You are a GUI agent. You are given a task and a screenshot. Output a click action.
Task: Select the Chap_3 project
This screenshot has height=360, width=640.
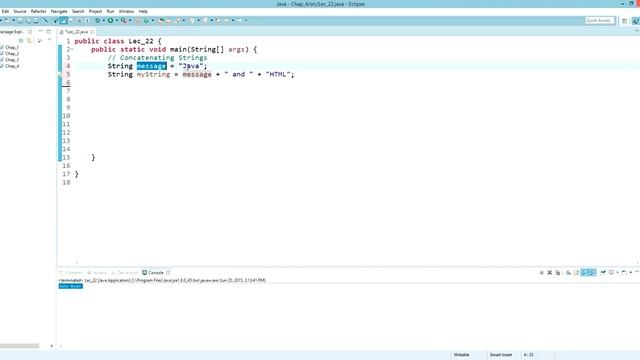pyautogui.click(x=11, y=60)
